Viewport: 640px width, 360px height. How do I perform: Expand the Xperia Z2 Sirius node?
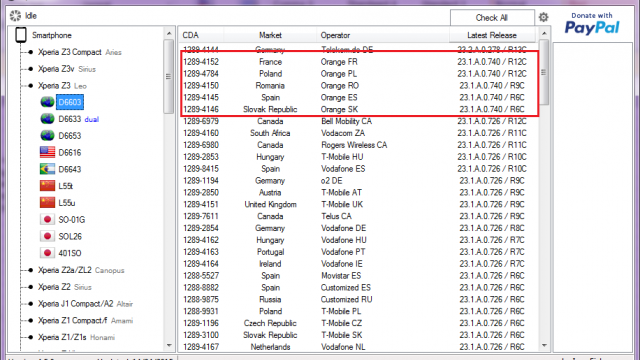pos(30,287)
